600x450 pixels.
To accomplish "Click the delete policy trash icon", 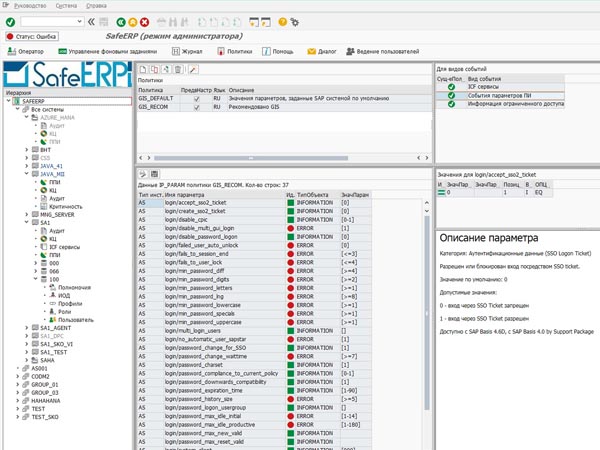I will pyautogui.click(x=179, y=68).
